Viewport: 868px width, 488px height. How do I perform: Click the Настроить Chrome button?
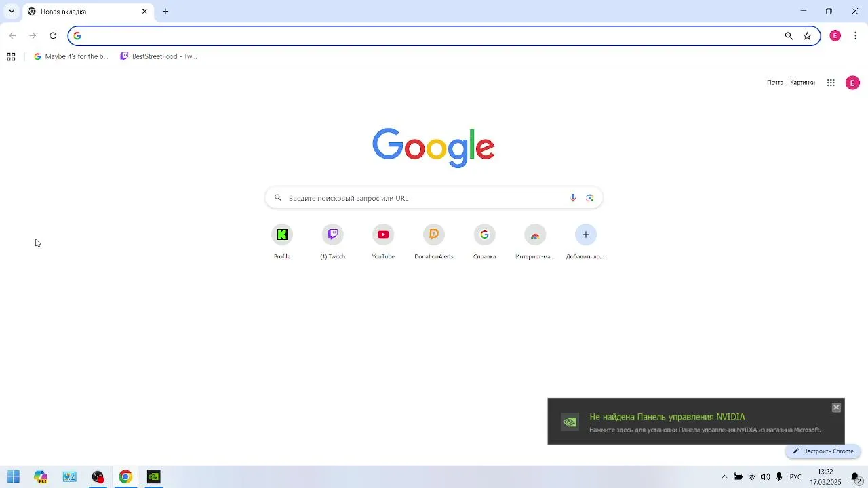(823, 451)
